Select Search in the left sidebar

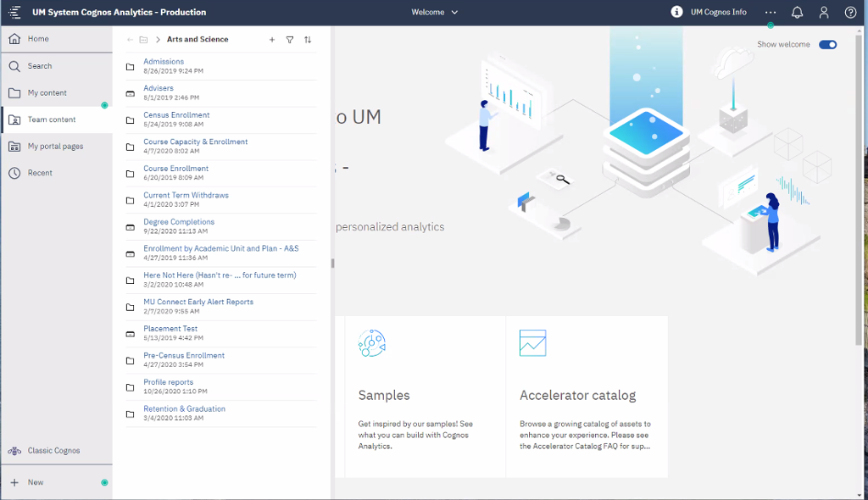(39, 66)
